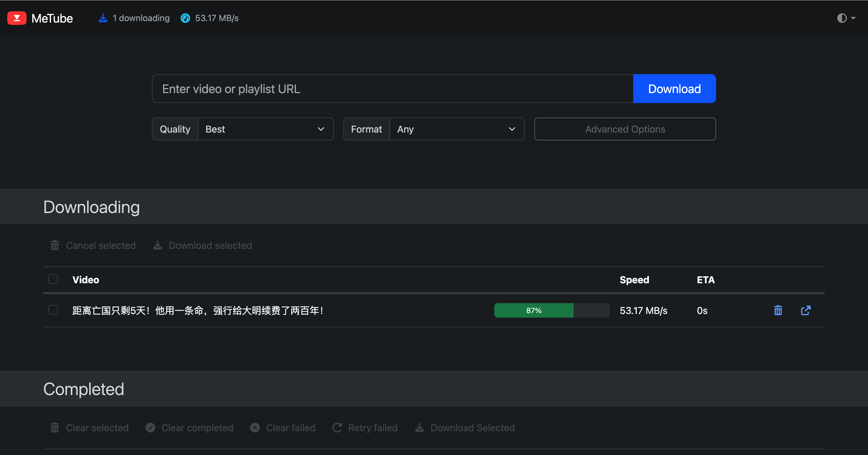This screenshot has width=868, height=455.
Task: Click the downloading count arrow icon
Action: click(103, 18)
